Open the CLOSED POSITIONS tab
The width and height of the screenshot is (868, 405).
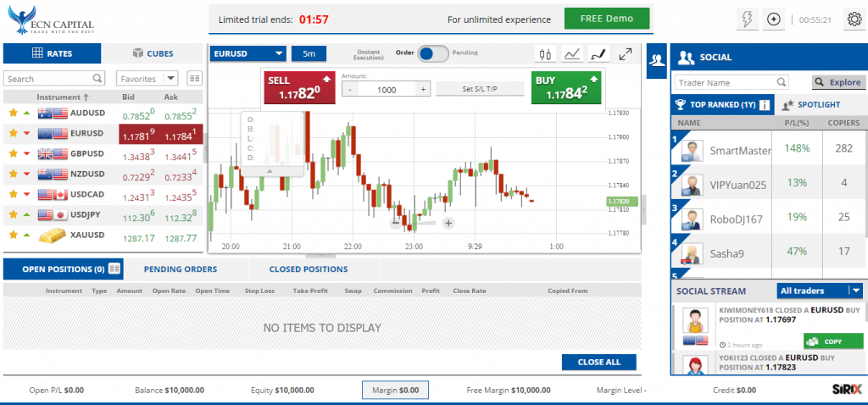[x=309, y=269]
